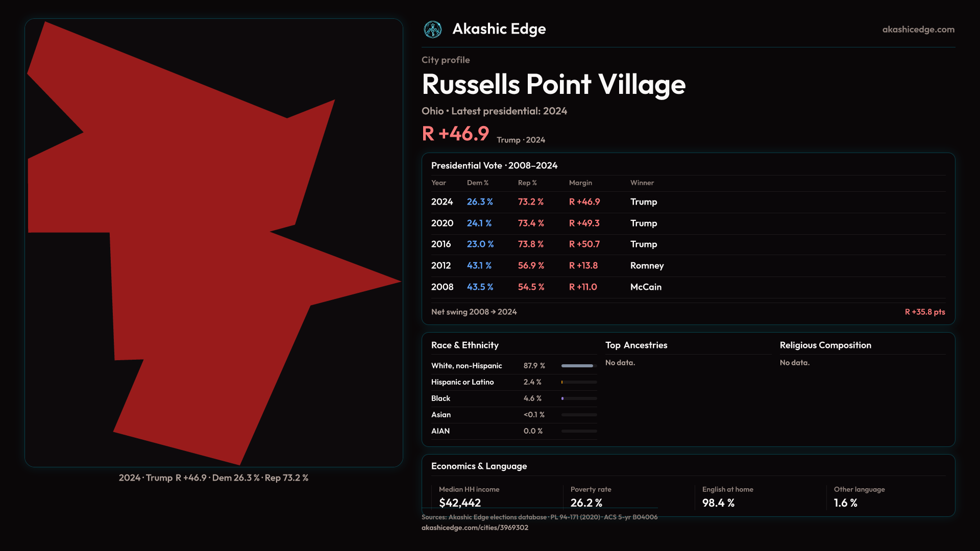Click the Akashic Edge logo icon

coord(433,30)
